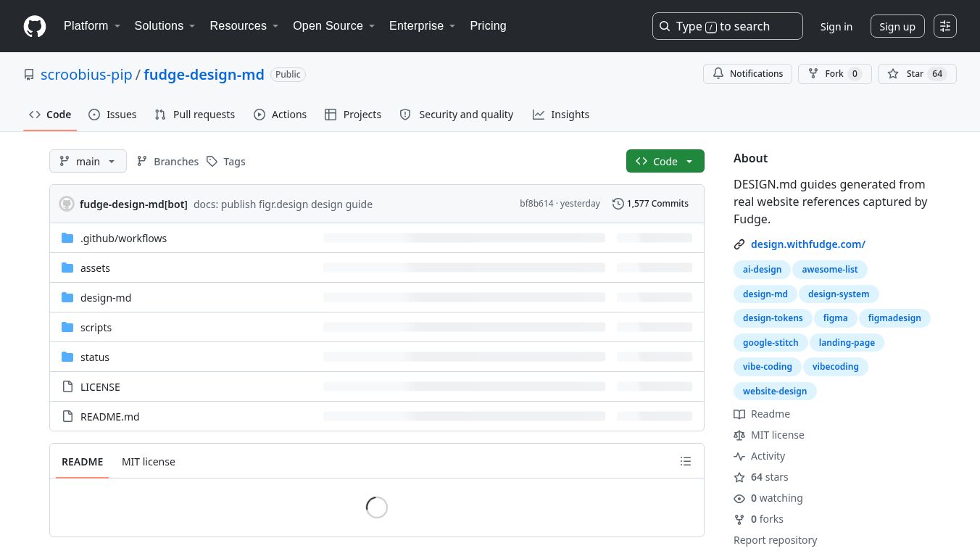Click the LICENSE file icon

68,386
